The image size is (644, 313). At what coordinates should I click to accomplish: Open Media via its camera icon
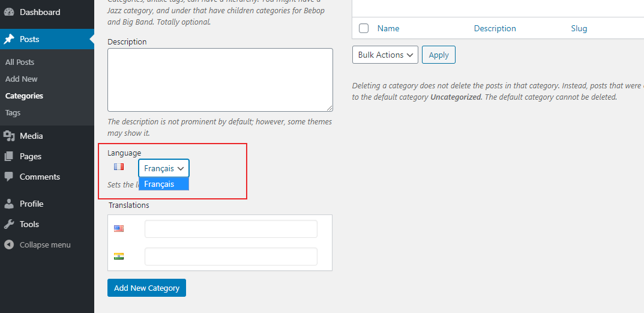(8, 136)
